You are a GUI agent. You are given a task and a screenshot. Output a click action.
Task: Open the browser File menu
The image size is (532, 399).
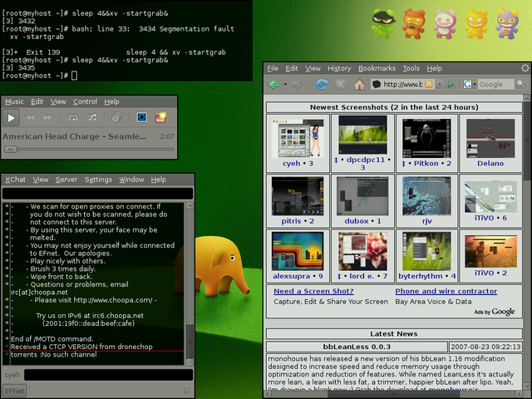pyautogui.click(x=273, y=68)
